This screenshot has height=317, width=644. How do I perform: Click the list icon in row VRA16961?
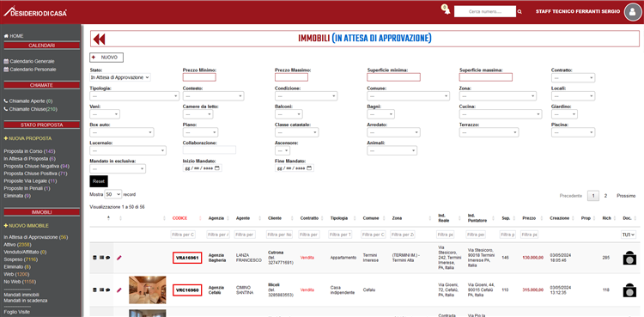(x=101, y=258)
